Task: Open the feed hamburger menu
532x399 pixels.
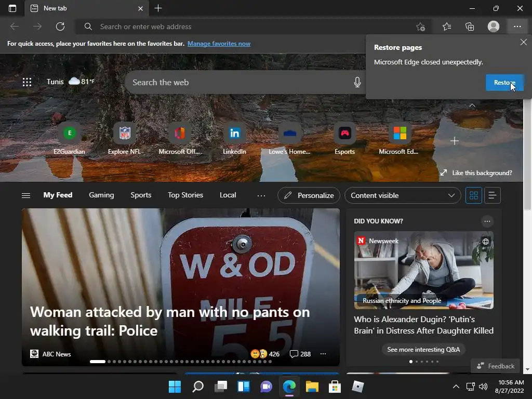Action: 26,195
